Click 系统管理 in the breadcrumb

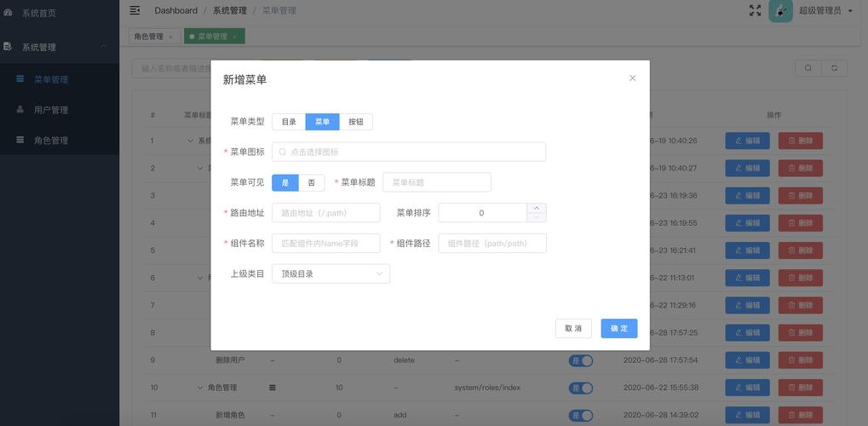230,10
